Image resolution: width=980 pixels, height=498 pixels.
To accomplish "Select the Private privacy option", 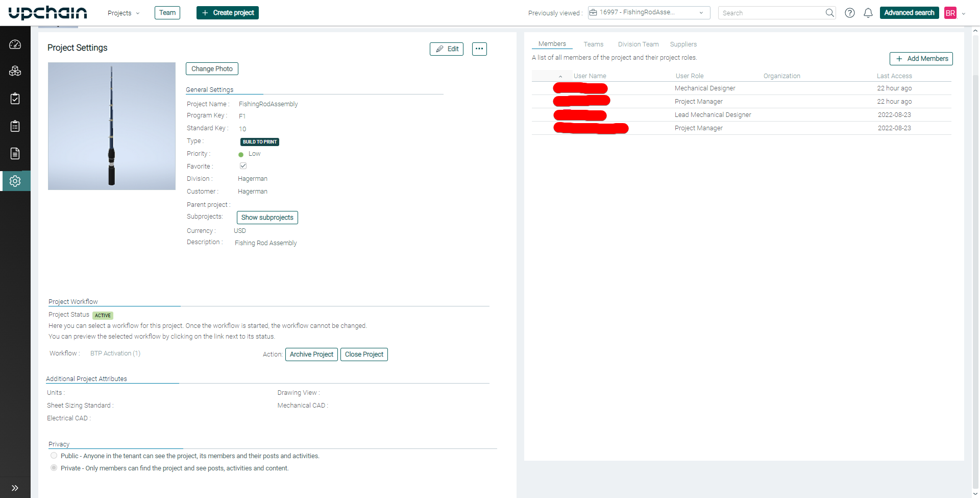I will point(54,467).
